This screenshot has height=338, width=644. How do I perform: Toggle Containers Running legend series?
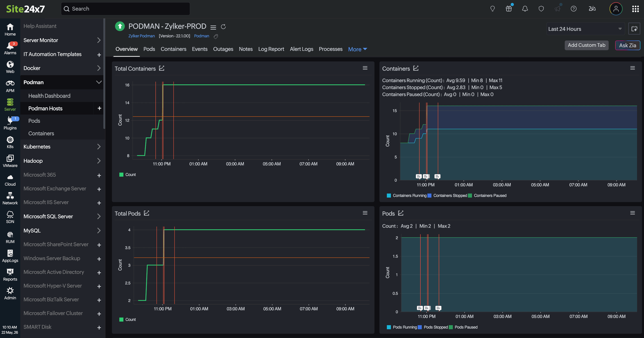click(x=407, y=196)
